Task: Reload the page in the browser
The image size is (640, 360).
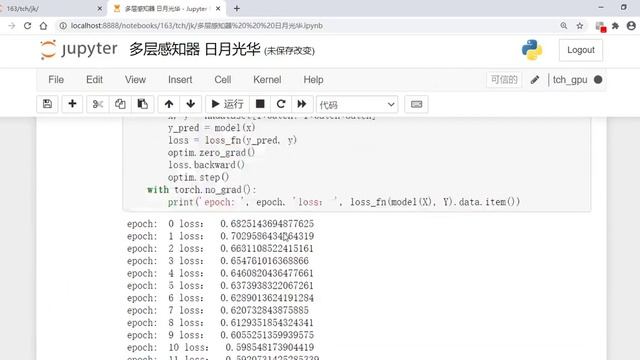Action: click(27, 26)
